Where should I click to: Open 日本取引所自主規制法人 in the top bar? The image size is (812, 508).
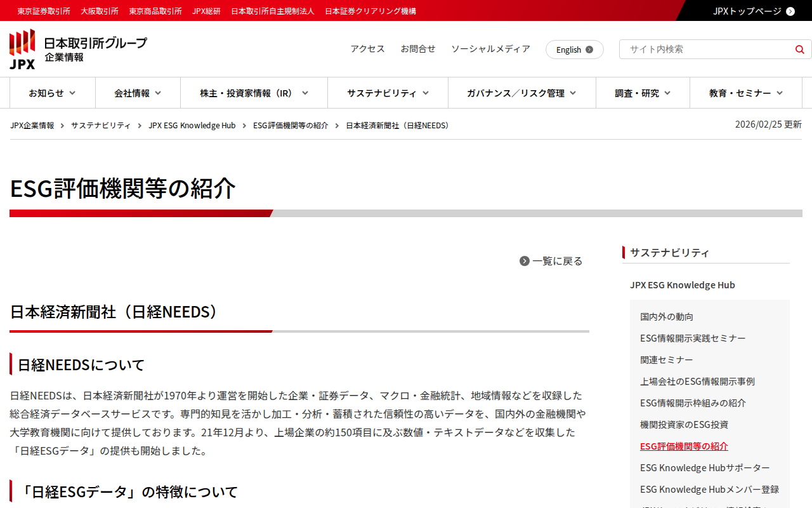273,11
